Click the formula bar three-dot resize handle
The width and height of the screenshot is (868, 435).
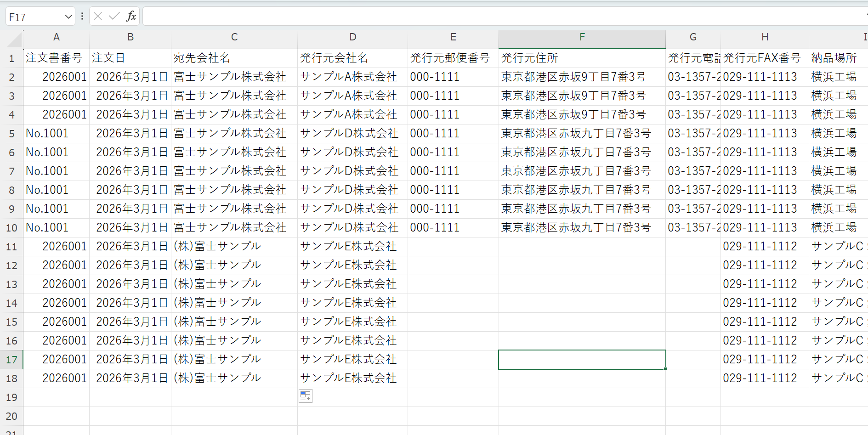coord(82,17)
